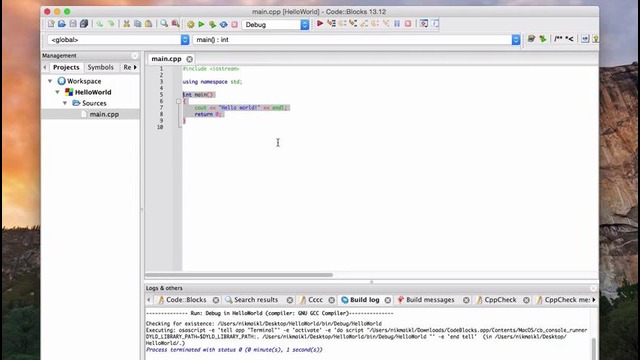This screenshot has height=360, width=640.
Task: Click the Find magnifier icon
Action: tap(164, 24)
